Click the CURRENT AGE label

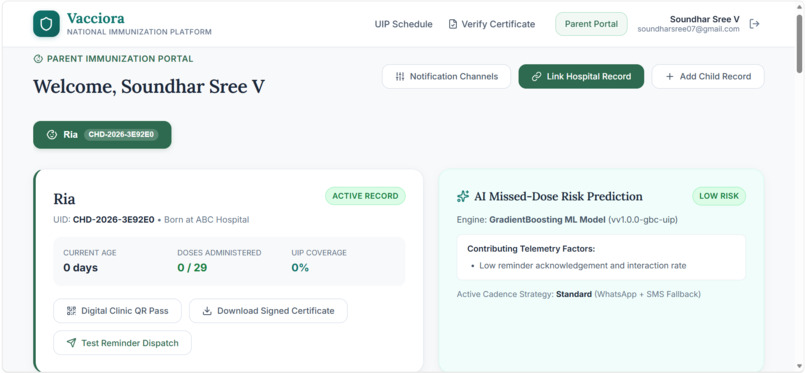click(x=90, y=253)
